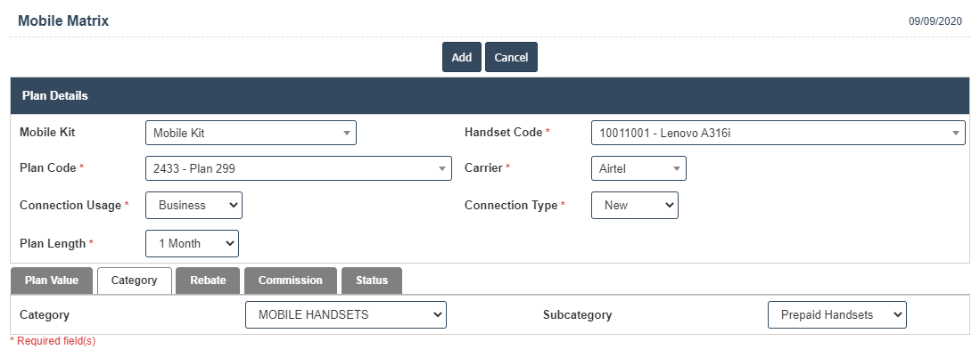Open the Plan Code selector
The image size is (980, 358).
pos(298,168)
